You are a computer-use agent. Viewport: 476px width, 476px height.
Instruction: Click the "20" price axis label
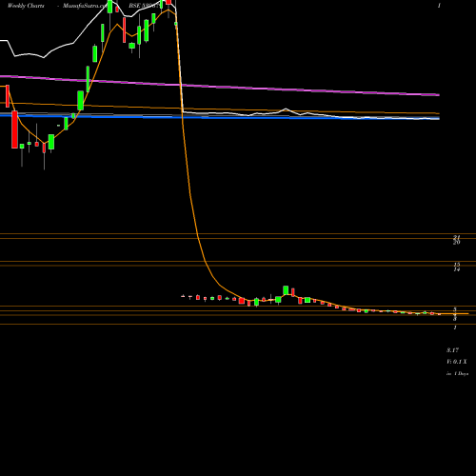(456, 242)
